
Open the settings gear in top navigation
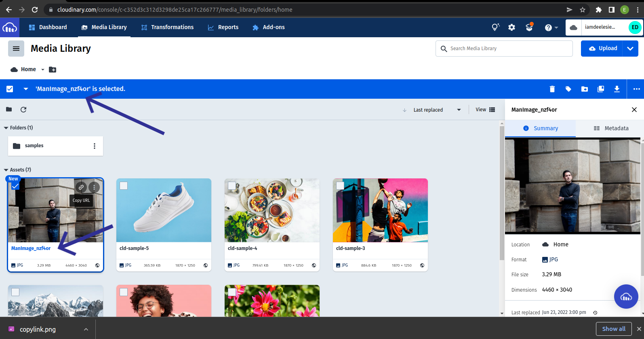click(x=511, y=28)
